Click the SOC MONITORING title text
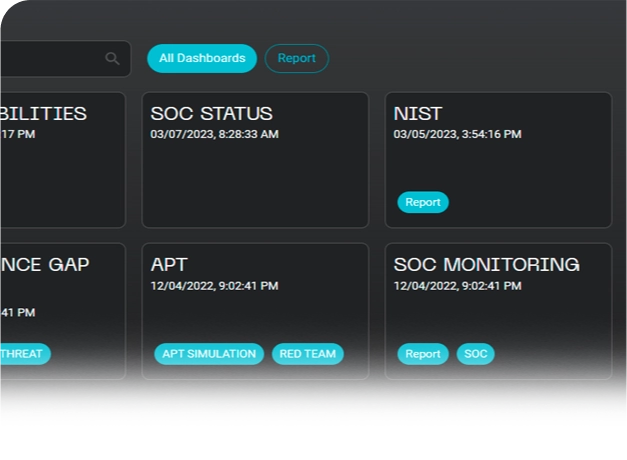627x460 pixels. pyautogui.click(x=487, y=265)
